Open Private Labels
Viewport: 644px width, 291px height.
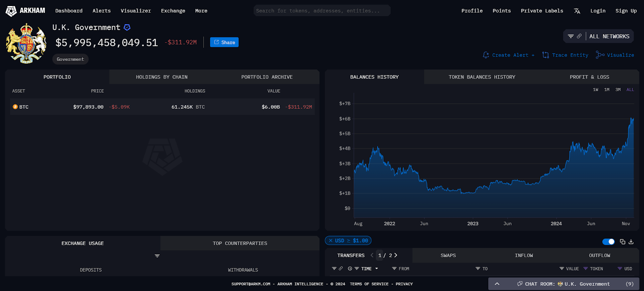(542, 11)
